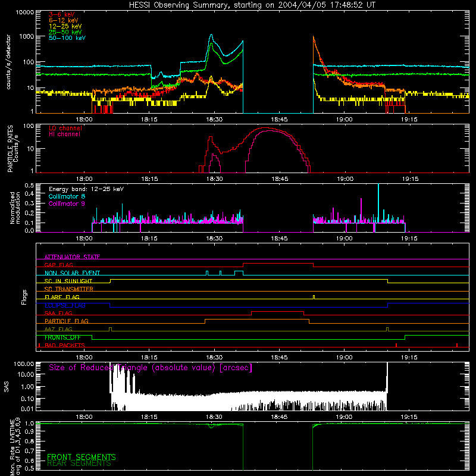Click the Normalized modulation axis label
476x476 pixels.
click(15, 208)
